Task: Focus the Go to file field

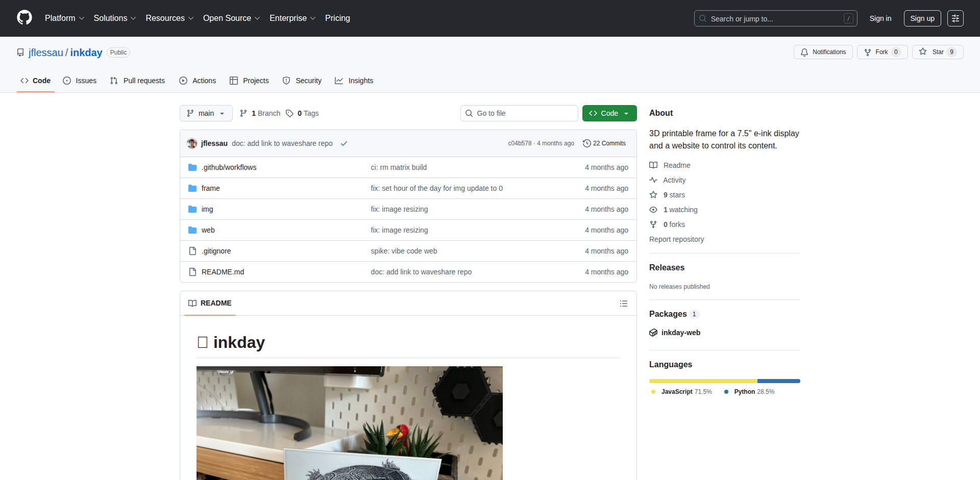Action: [519, 113]
